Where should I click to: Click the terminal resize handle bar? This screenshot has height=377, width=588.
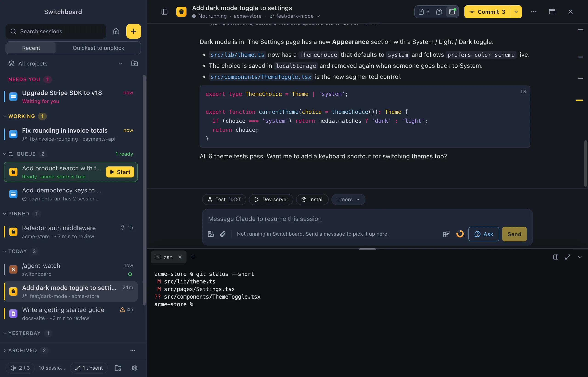[367, 249]
